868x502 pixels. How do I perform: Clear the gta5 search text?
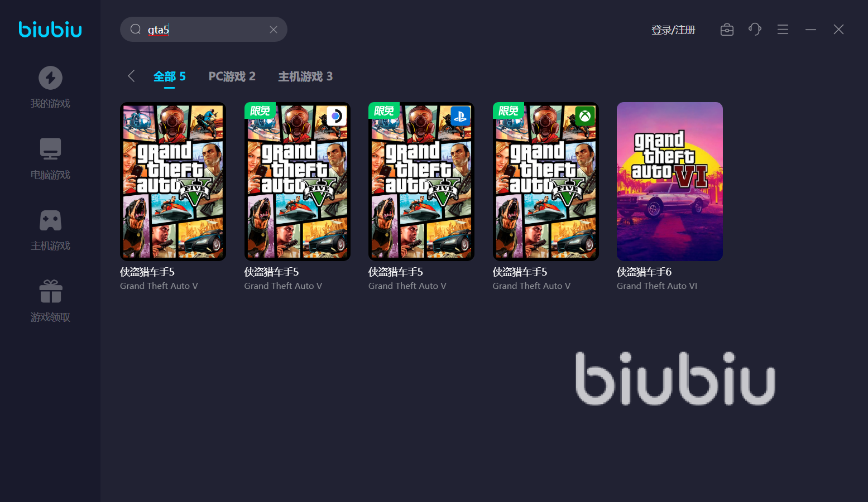point(274,30)
